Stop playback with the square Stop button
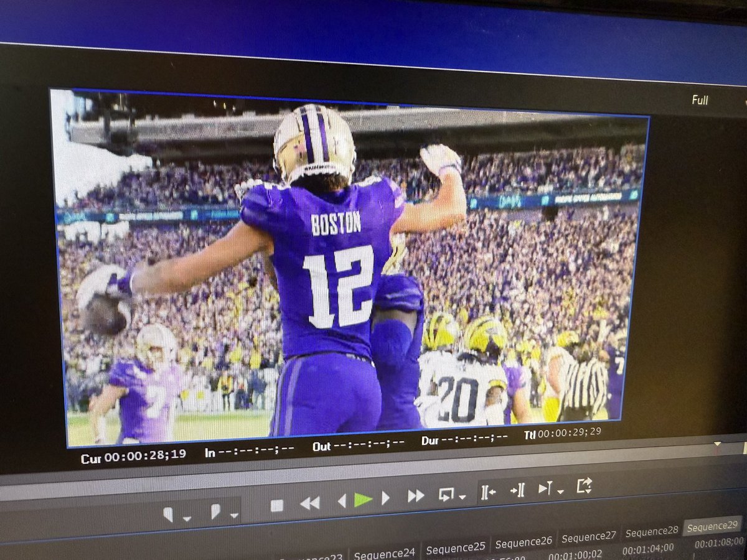Screen dimensions: 747x560 coord(277,505)
